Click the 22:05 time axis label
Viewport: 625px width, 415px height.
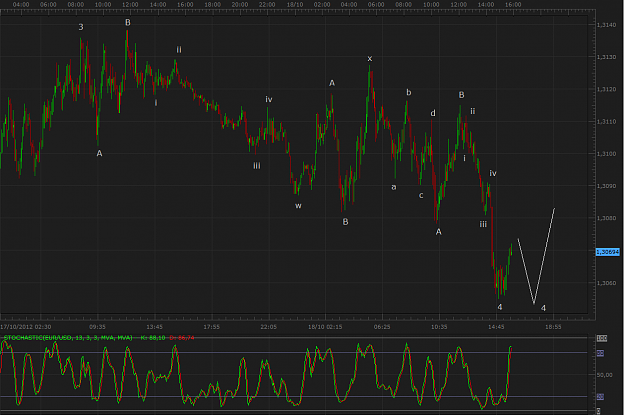[x=268, y=327]
